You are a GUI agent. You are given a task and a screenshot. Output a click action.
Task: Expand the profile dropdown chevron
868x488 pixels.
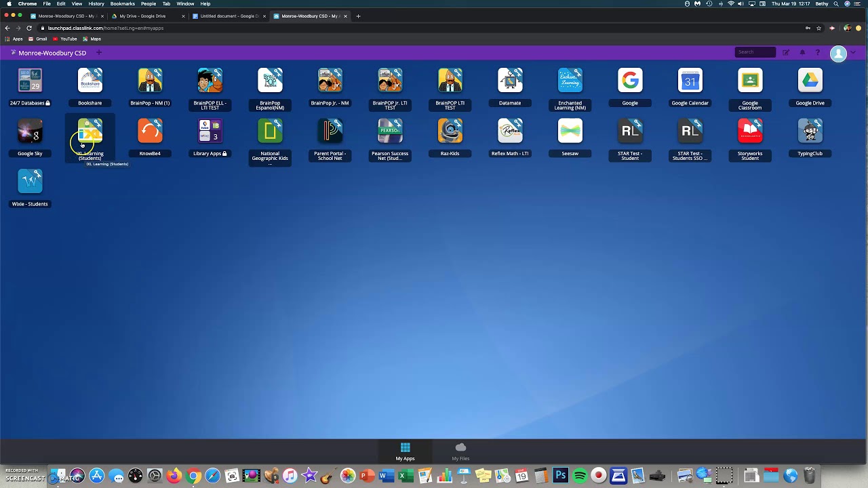pyautogui.click(x=853, y=53)
